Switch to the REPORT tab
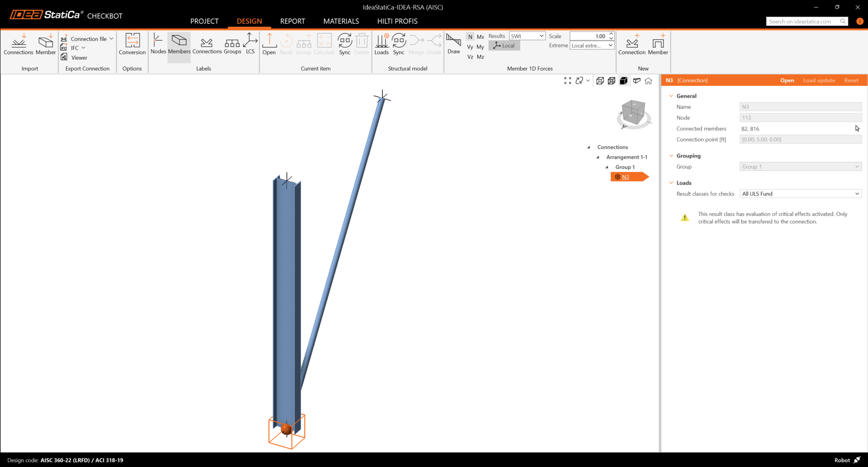The height and width of the screenshot is (467, 868). click(x=292, y=21)
